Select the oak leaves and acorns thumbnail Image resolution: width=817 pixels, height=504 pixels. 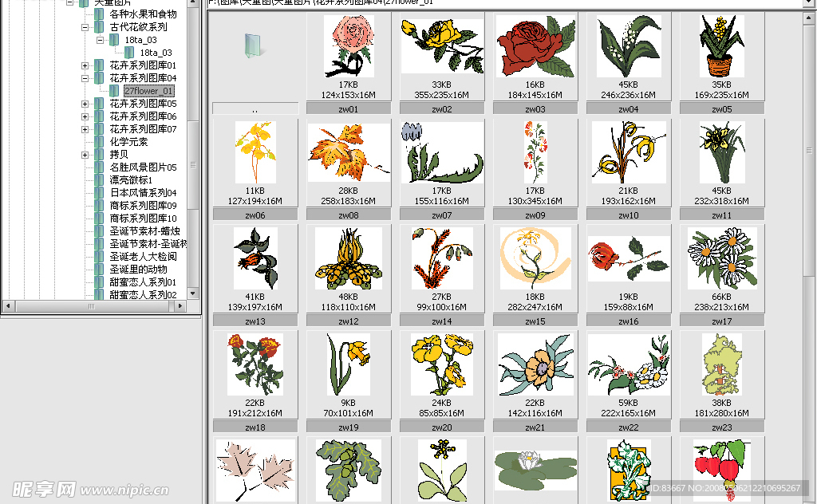tap(349, 471)
